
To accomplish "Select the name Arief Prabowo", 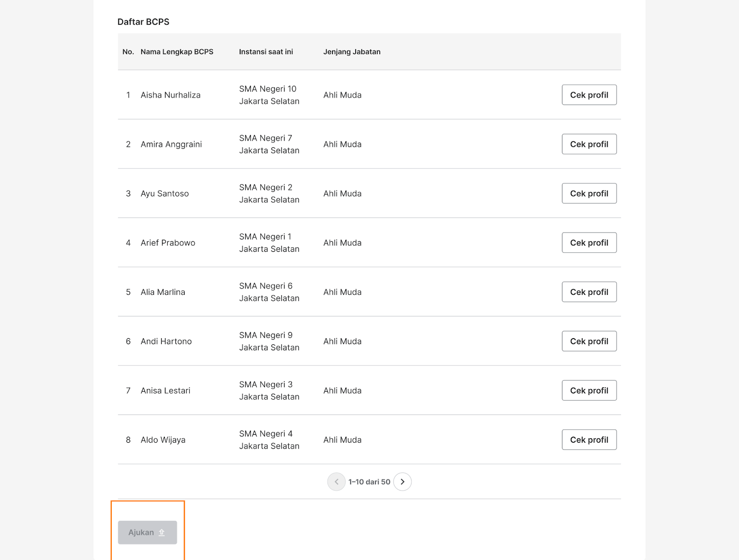I will [x=168, y=243].
